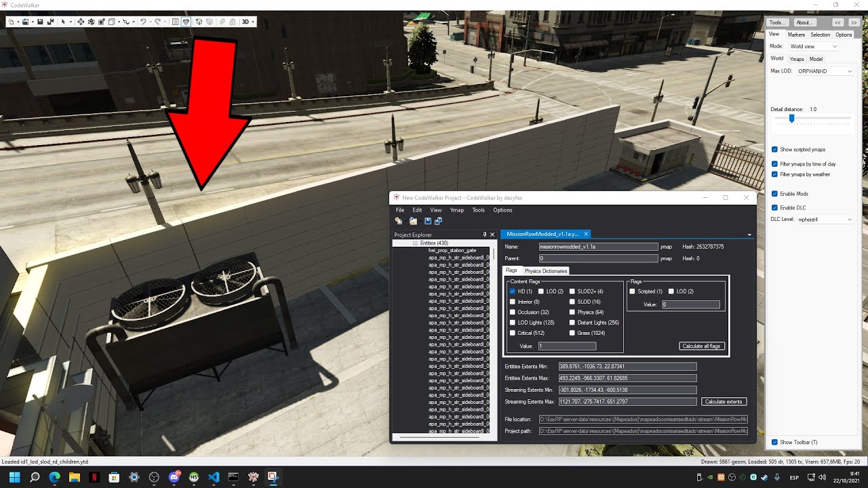This screenshot has height=488, width=868.
Task: Click the project window toolbar icon
Action: coord(186,22)
